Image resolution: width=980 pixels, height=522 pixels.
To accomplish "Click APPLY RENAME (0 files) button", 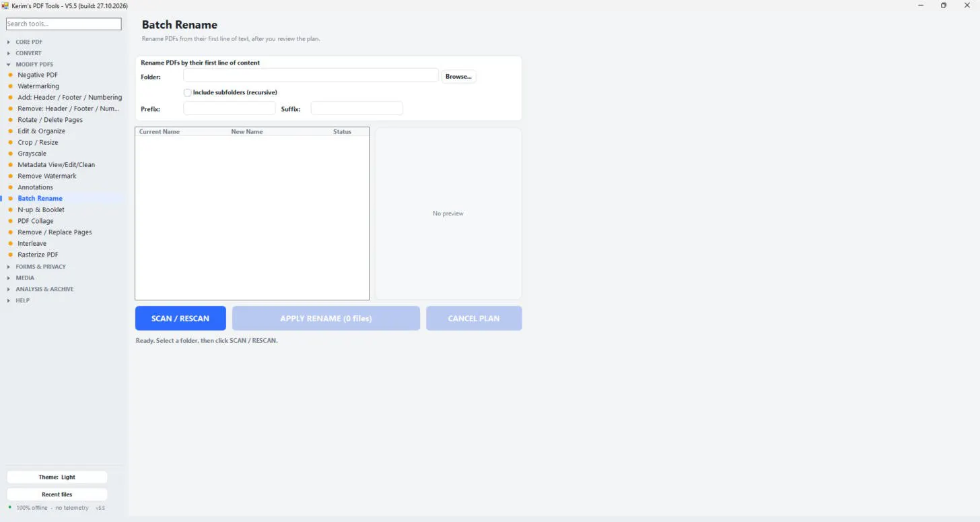I will coord(326,319).
